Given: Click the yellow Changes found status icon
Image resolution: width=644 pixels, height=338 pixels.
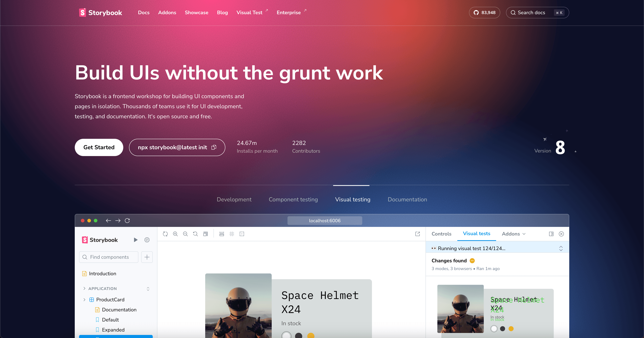Looking at the screenshot, I should [x=472, y=261].
